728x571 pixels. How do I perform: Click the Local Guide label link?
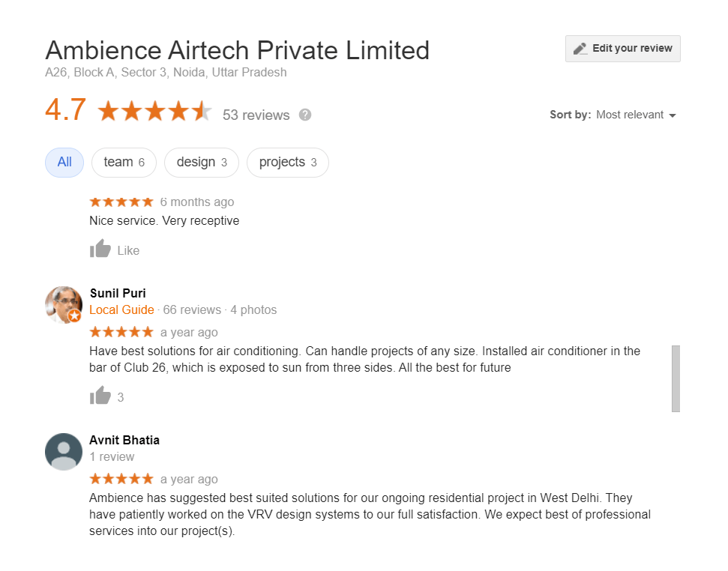pos(121,310)
